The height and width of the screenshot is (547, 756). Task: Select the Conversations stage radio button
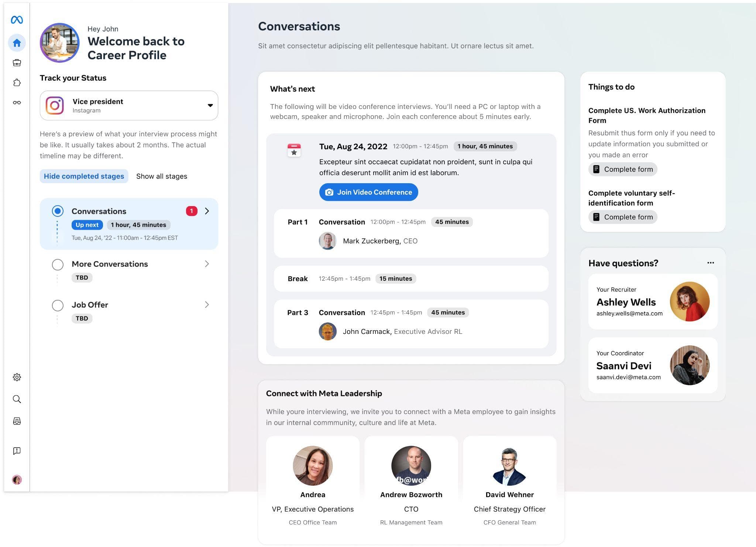coord(58,211)
